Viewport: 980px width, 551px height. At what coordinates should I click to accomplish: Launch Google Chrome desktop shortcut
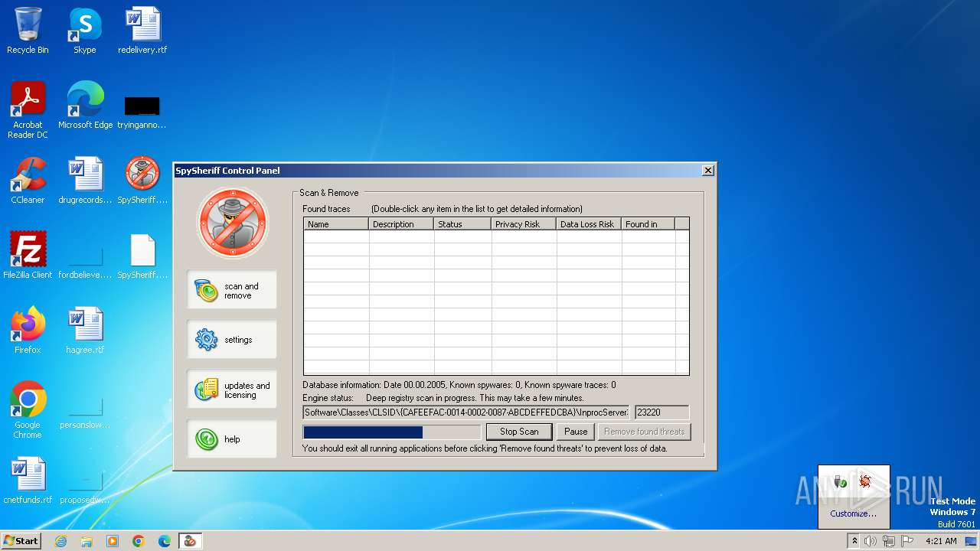pyautogui.click(x=28, y=410)
